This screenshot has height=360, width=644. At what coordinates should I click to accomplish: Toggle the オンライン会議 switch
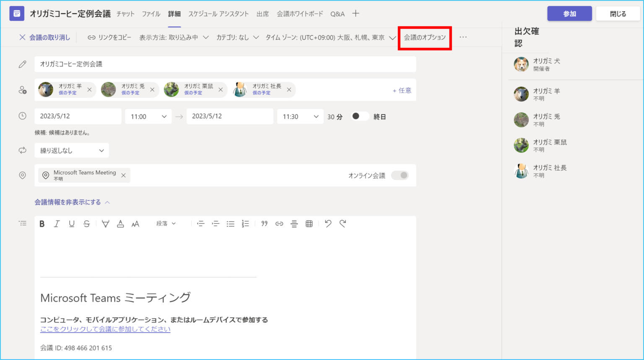[x=400, y=176]
